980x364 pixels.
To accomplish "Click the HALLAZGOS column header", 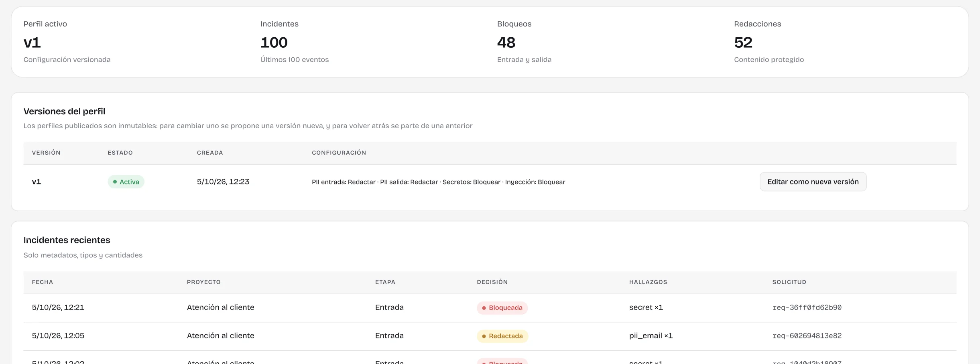I will point(648,282).
